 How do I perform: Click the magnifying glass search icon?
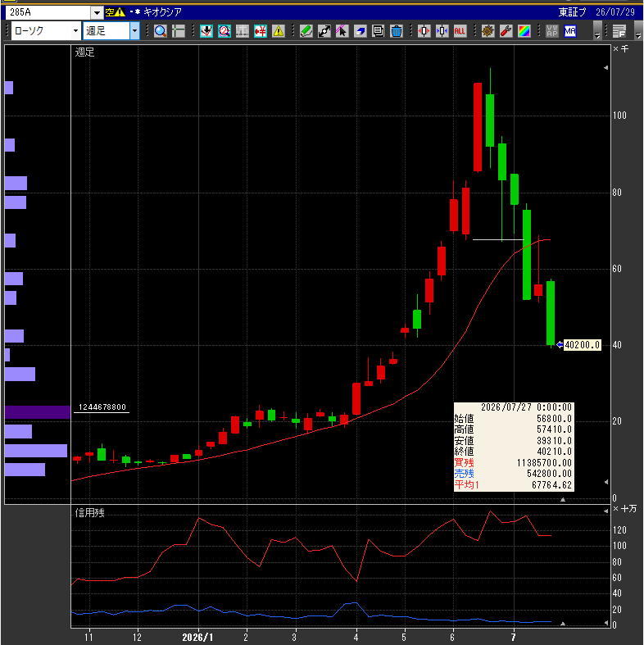(x=161, y=31)
